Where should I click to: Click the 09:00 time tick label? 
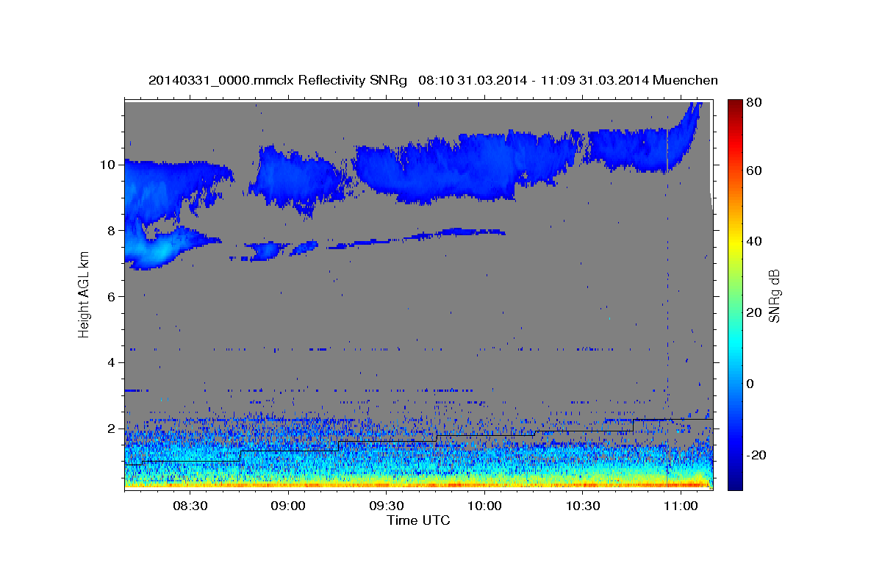point(288,506)
